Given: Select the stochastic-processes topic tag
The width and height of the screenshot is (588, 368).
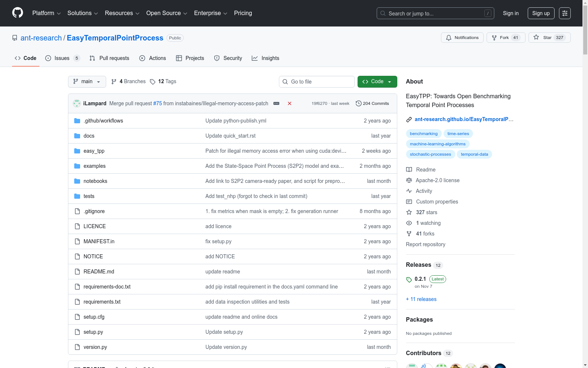Looking at the screenshot, I should click(430, 154).
